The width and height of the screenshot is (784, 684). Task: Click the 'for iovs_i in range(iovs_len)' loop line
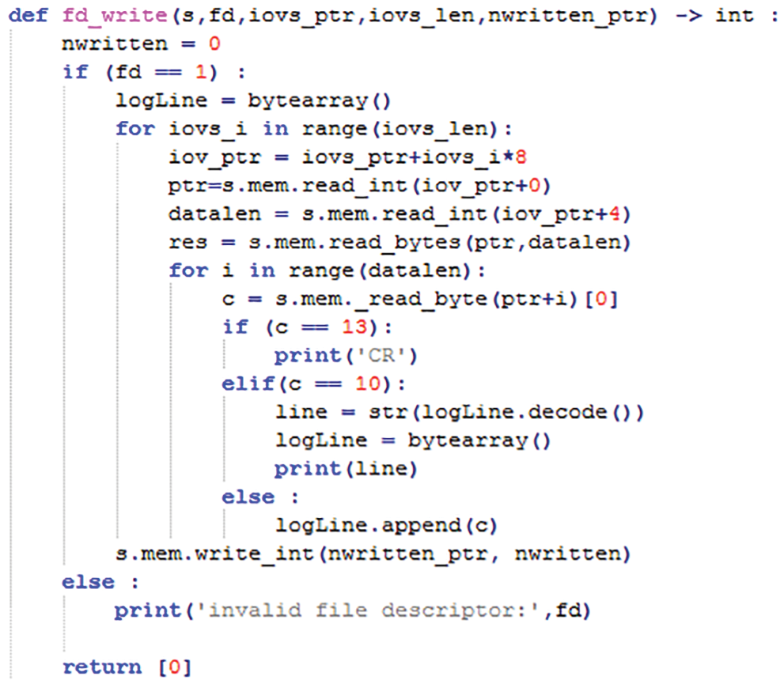pos(314,129)
